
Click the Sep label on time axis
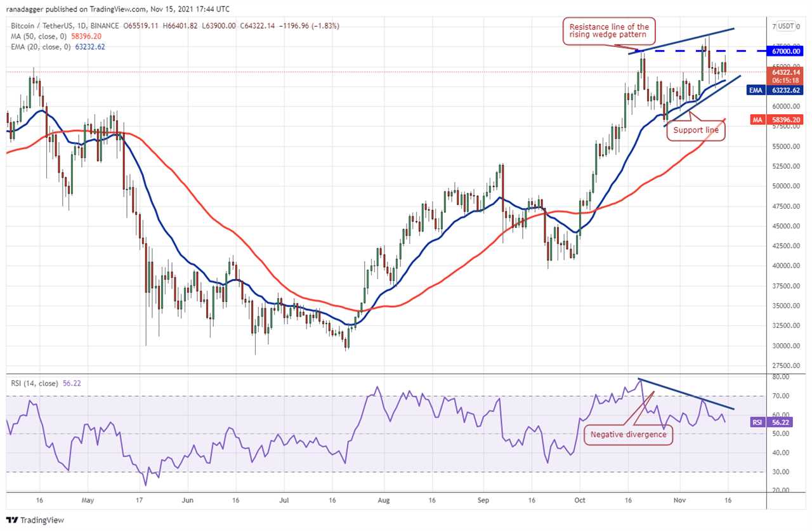coord(483,501)
